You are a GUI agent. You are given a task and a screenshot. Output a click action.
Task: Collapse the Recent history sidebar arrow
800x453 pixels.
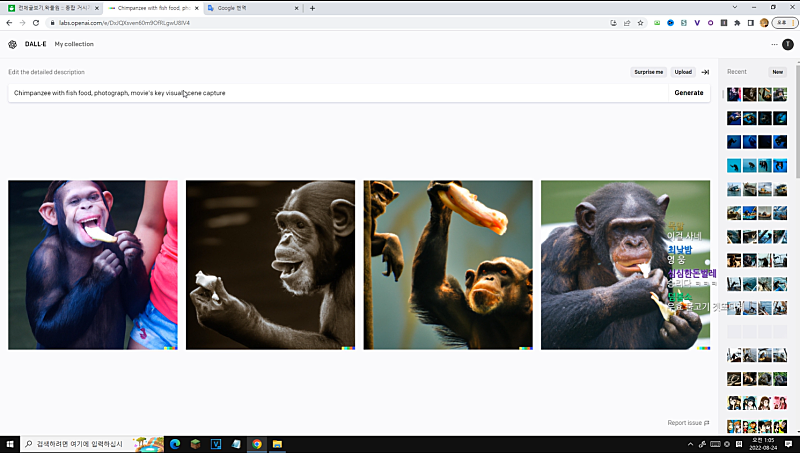coord(705,72)
